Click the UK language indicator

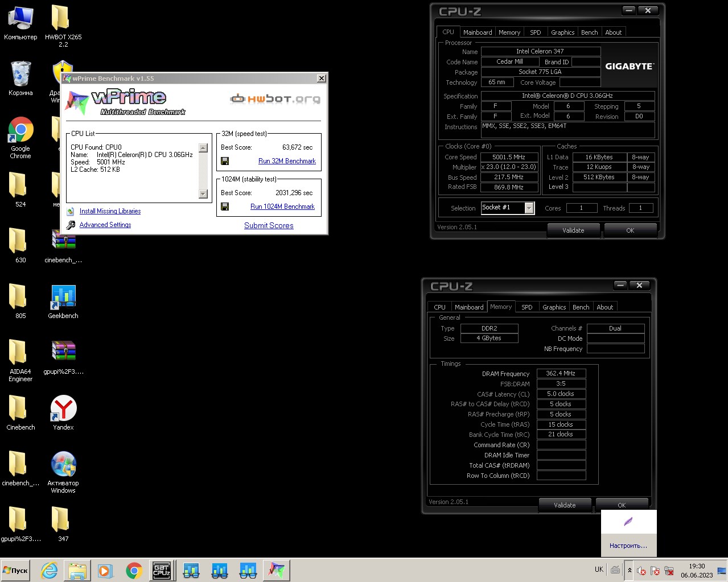click(599, 569)
